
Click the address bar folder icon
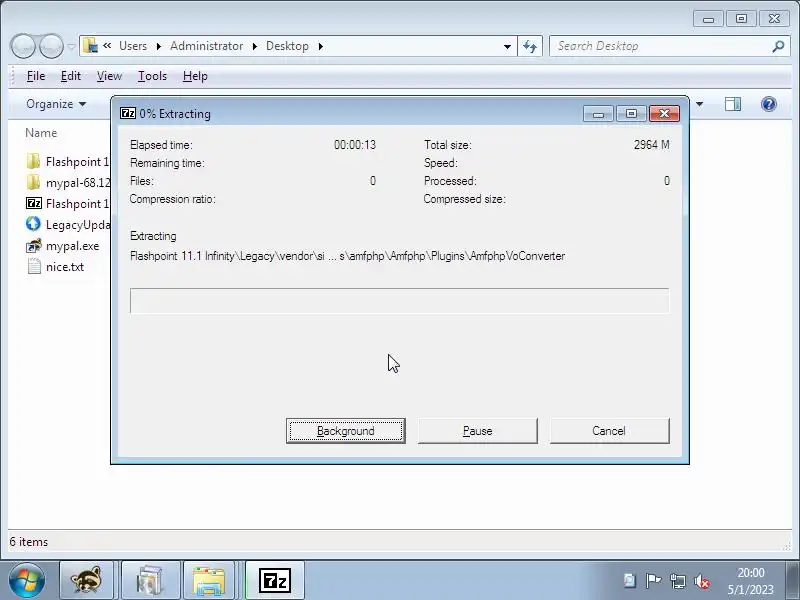click(90, 46)
